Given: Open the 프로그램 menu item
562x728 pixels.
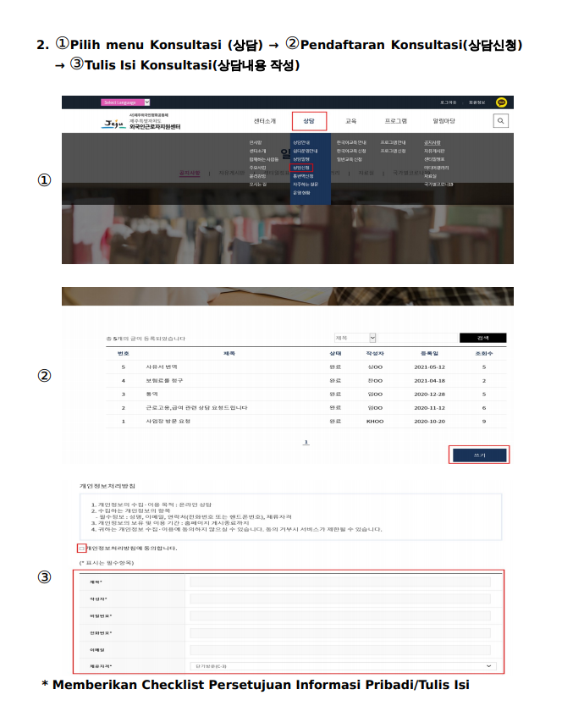Looking at the screenshot, I should [395, 121].
